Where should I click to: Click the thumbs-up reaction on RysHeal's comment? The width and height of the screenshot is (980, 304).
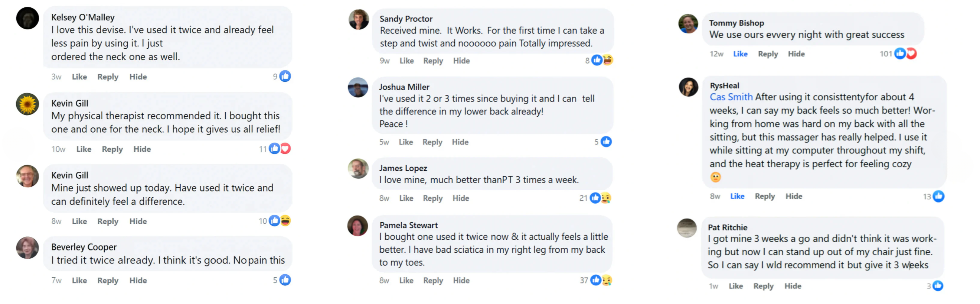[x=938, y=196]
